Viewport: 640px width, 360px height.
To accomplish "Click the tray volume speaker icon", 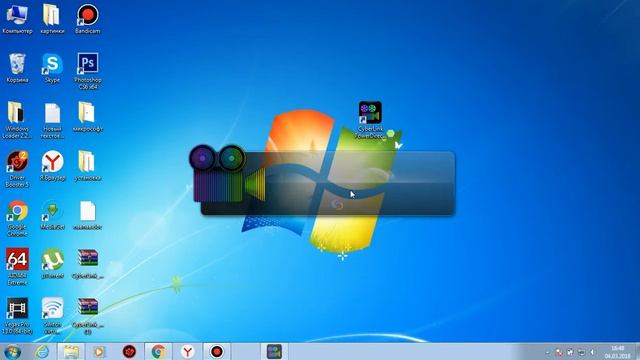I will 592,352.
